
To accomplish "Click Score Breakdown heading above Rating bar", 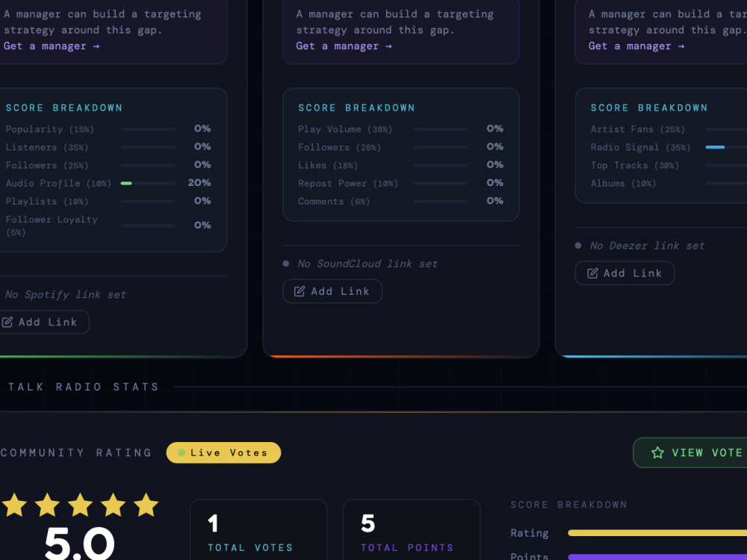I will (x=568, y=504).
